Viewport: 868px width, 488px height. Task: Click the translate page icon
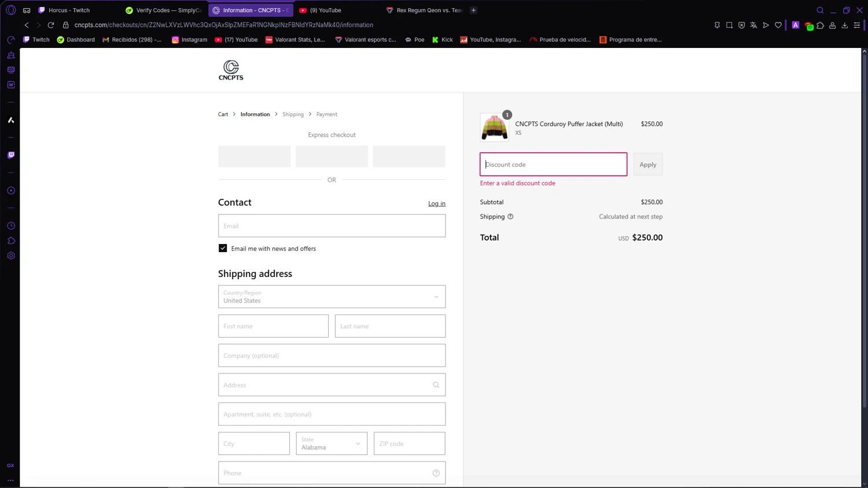(753, 25)
